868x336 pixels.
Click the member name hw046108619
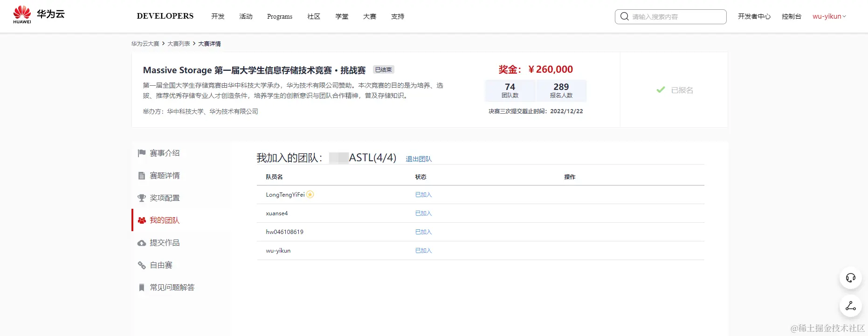coord(284,232)
